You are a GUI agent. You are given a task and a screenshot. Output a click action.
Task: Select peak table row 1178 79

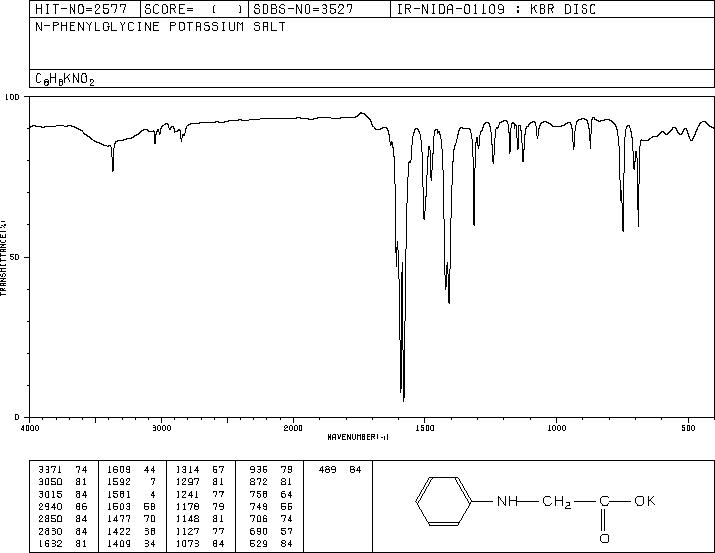point(200,506)
